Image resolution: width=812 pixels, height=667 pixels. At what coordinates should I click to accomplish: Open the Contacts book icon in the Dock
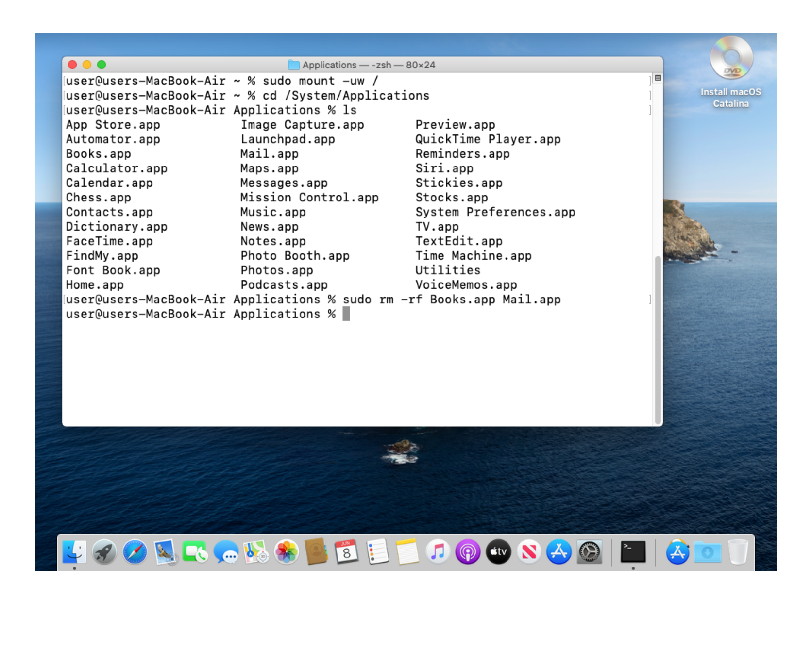coord(317,552)
